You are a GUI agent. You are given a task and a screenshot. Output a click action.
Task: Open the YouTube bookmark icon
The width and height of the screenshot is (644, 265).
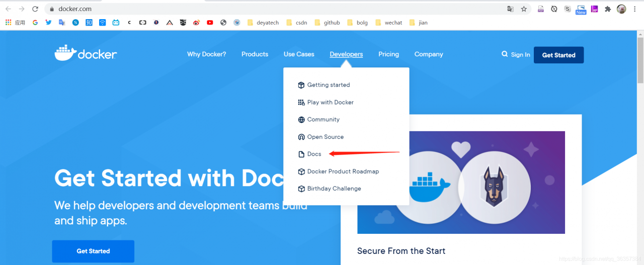[210, 23]
